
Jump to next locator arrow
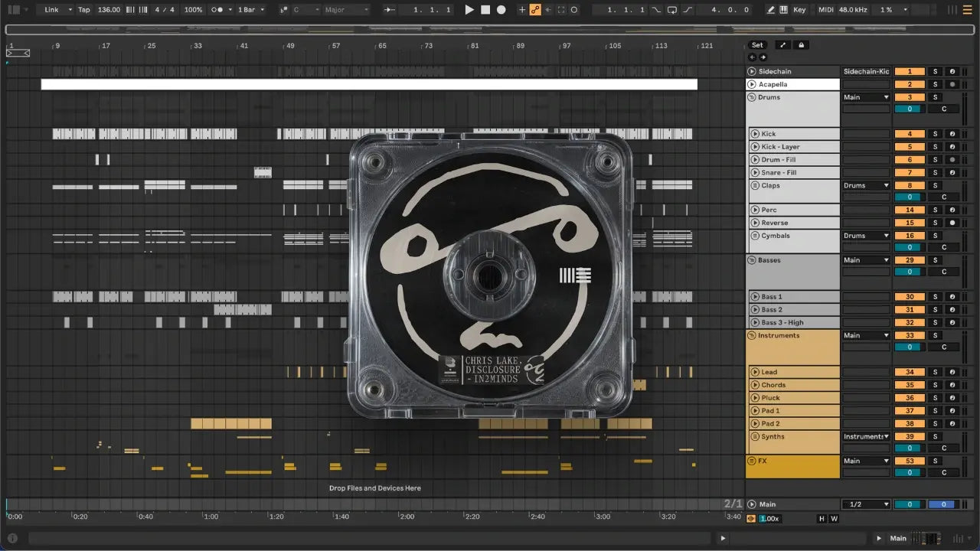coord(763,57)
